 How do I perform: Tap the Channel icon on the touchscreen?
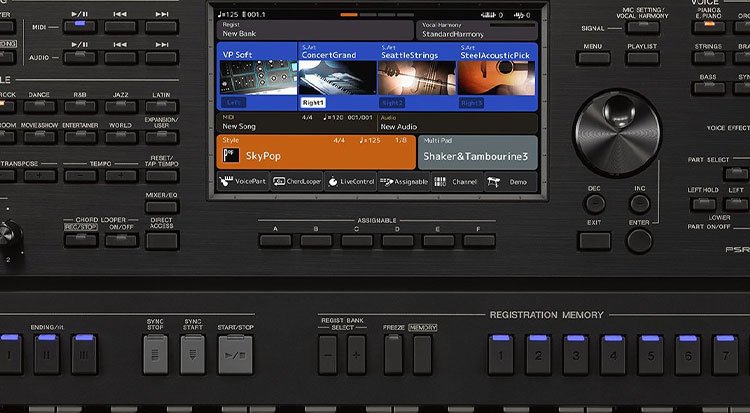click(440, 182)
